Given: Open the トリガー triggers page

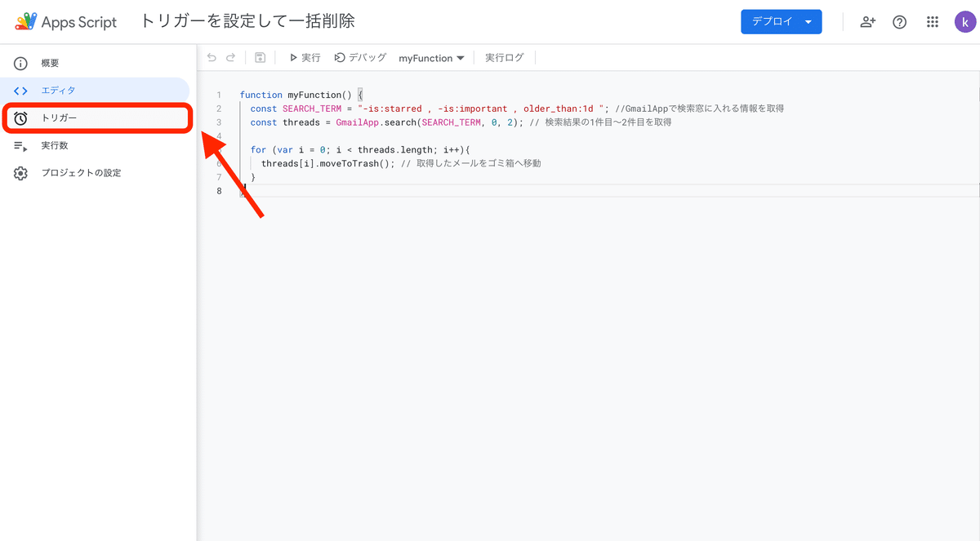Looking at the screenshot, I should tap(96, 118).
